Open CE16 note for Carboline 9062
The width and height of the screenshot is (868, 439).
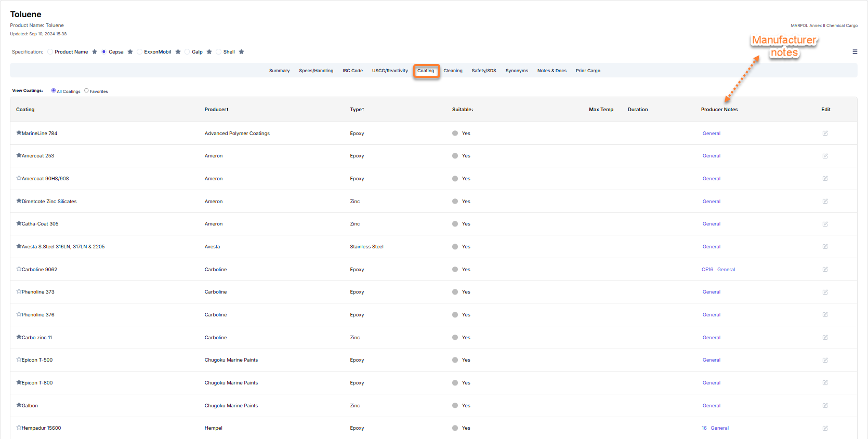(707, 270)
